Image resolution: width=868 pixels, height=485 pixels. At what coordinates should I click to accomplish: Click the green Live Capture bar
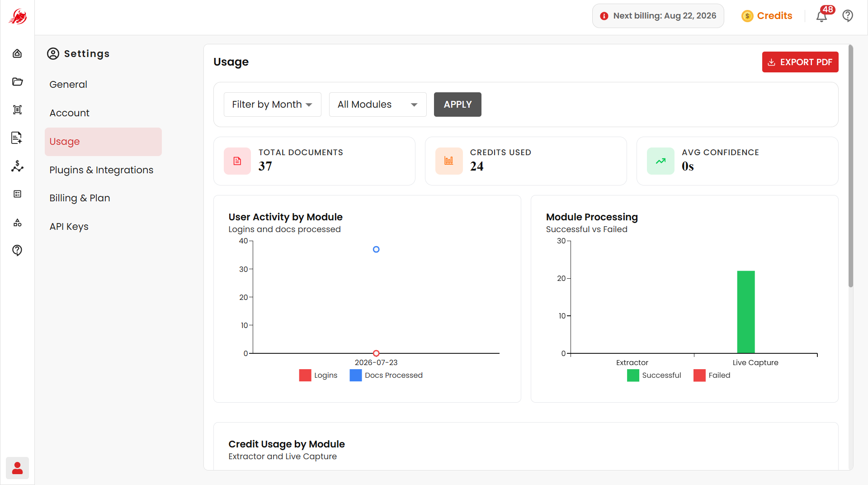(x=746, y=312)
